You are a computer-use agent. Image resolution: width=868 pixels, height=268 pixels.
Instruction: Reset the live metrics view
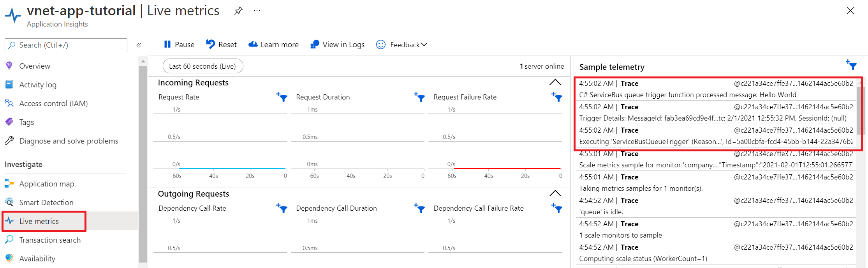[x=221, y=44]
